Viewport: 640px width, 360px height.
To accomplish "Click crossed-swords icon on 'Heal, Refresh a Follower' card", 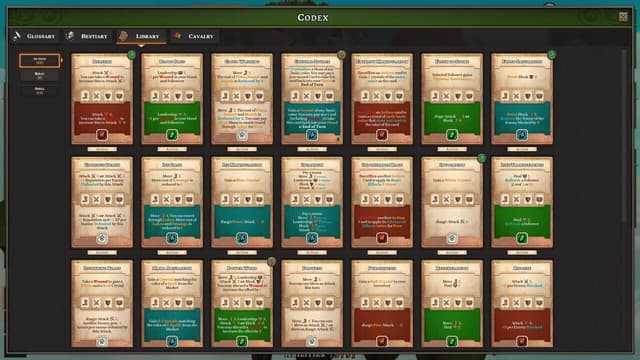I will (x=516, y=199).
